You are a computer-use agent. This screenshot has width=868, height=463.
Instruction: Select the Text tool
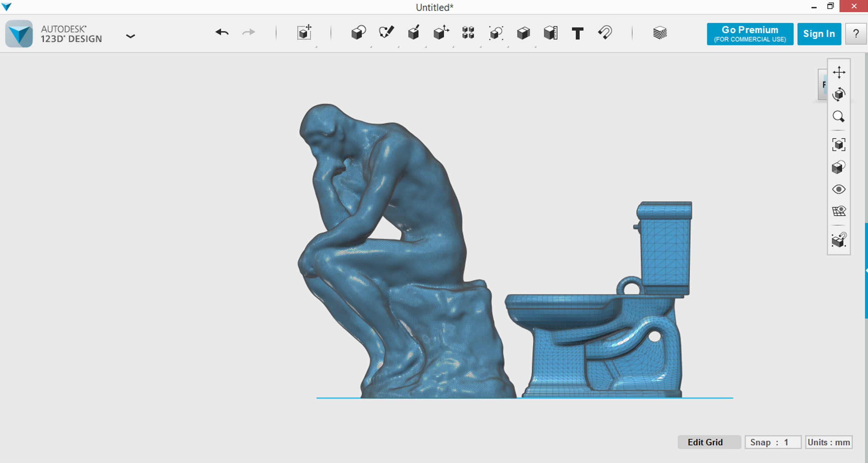pyautogui.click(x=577, y=33)
